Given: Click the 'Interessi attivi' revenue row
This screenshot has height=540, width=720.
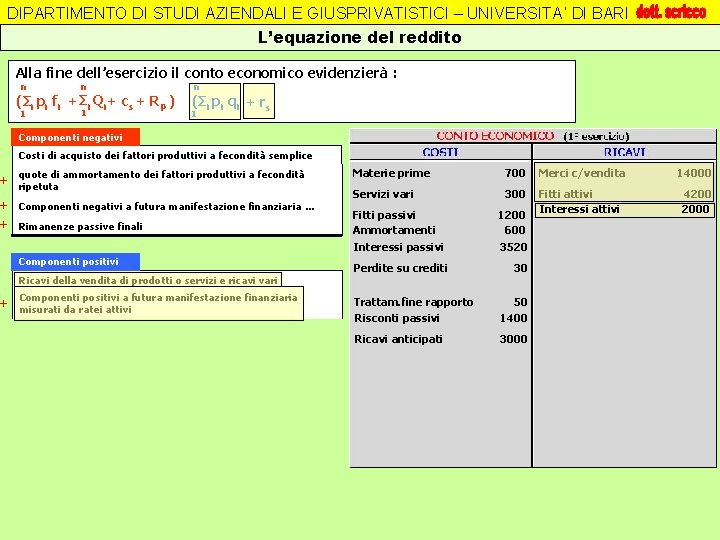Looking at the screenshot, I should 624,209.
